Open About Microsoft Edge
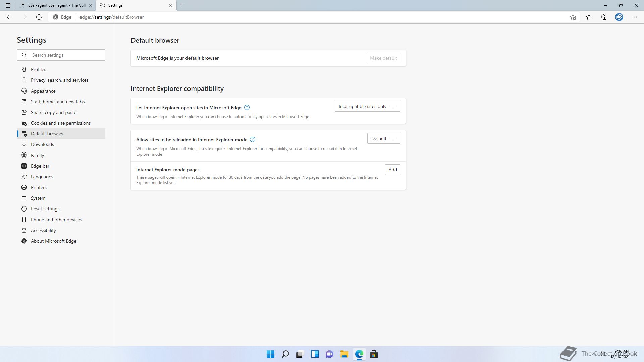The width and height of the screenshot is (644, 362). (61, 241)
